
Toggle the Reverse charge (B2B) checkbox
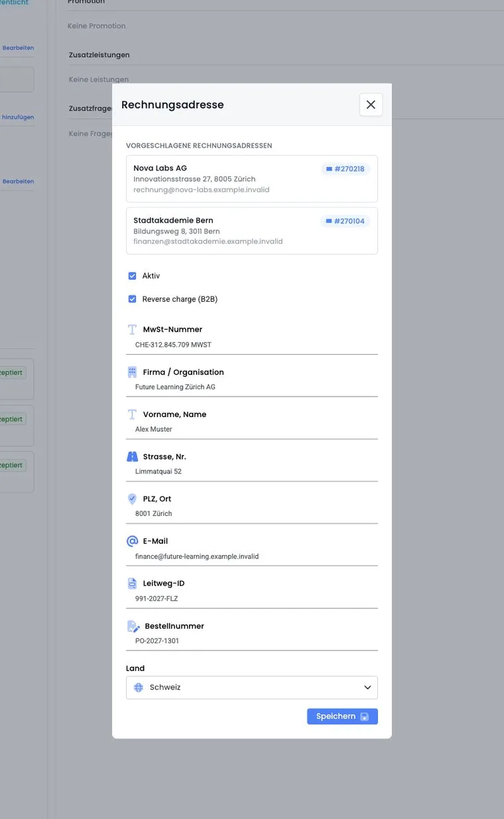click(x=132, y=299)
